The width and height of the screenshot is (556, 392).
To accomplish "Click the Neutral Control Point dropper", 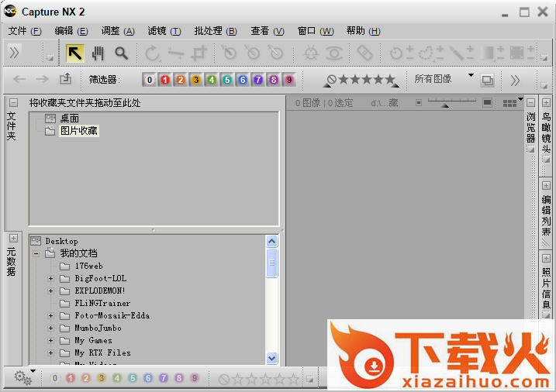I will tap(252, 53).
